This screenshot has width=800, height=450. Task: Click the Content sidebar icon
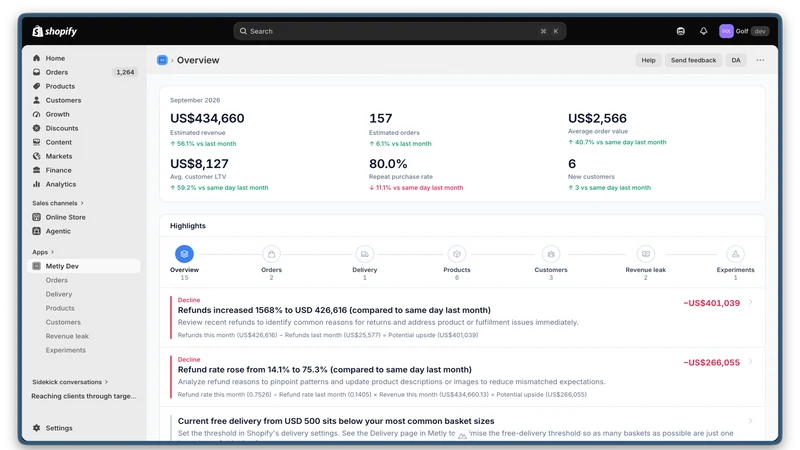(x=37, y=142)
